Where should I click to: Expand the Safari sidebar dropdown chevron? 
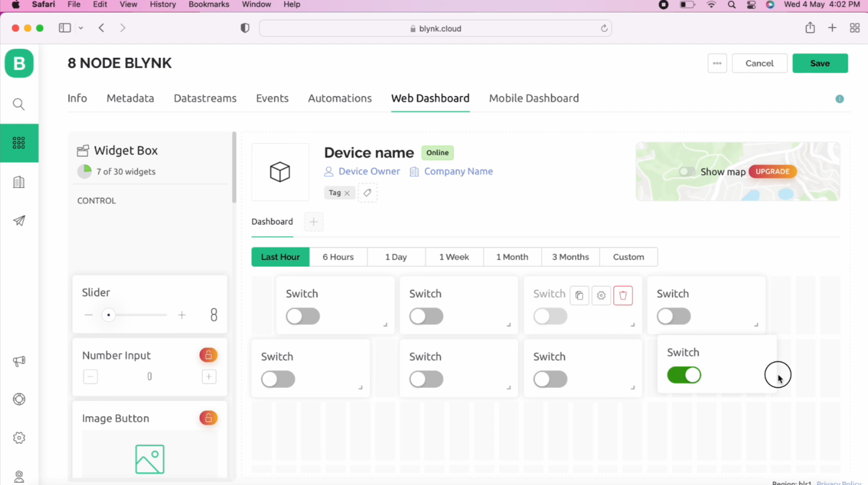(81, 28)
